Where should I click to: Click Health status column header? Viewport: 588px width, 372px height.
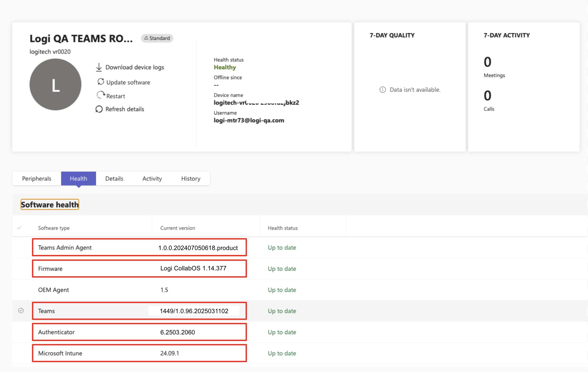283,228
